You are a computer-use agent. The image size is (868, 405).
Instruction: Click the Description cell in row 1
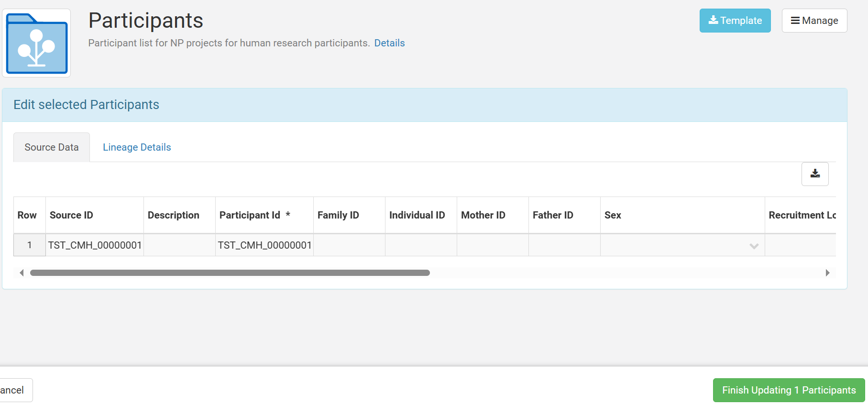click(179, 245)
